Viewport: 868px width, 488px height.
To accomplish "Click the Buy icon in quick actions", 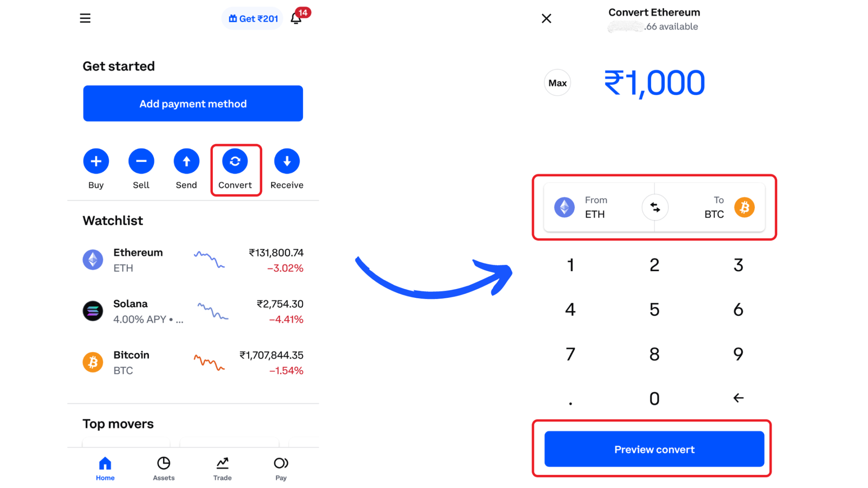I will click(x=95, y=161).
